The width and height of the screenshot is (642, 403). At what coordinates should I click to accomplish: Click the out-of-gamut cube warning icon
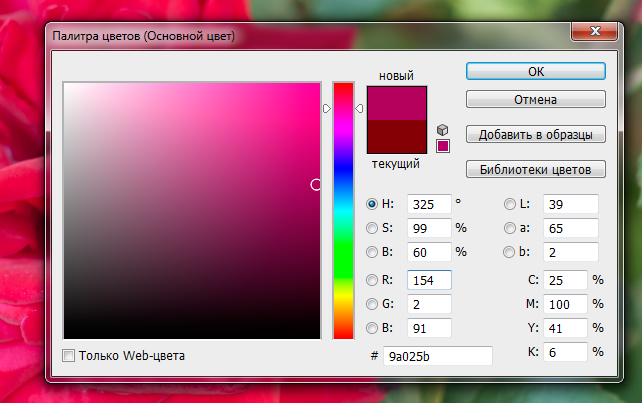click(x=442, y=130)
